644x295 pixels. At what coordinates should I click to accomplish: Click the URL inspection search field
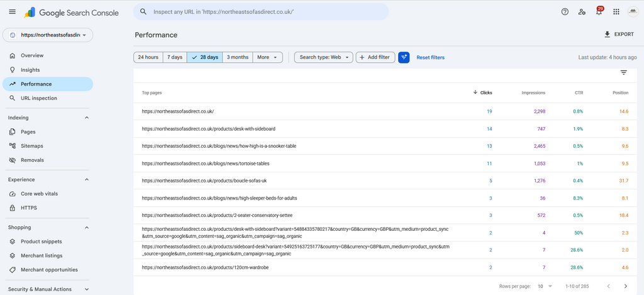[261, 12]
